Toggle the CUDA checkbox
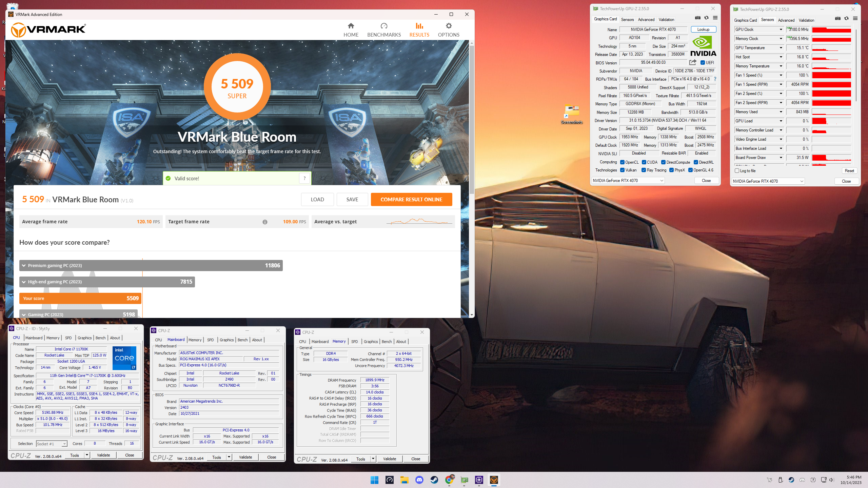The width and height of the screenshot is (868, 488). coord(644,162)
